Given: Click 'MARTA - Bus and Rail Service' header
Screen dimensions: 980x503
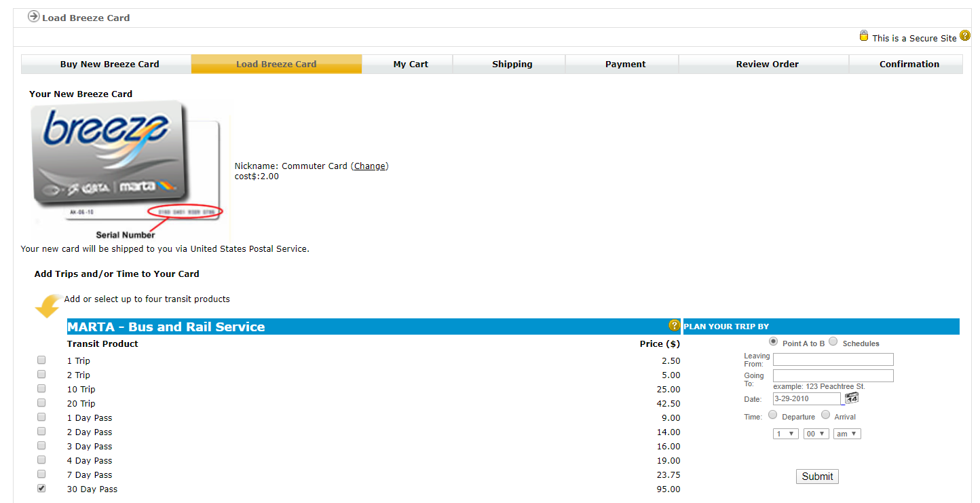Looking at the screenshot, I should pos(166,327).
